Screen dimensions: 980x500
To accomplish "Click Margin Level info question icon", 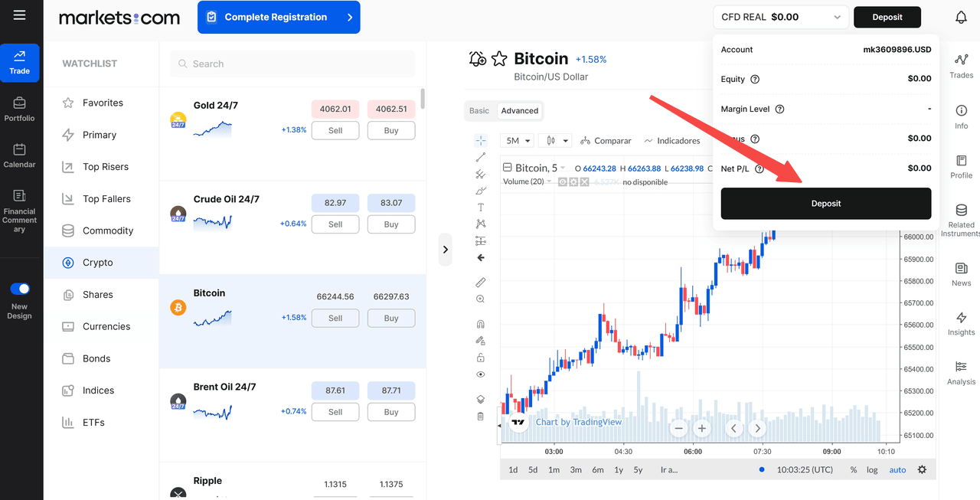I will (x=779, y=109).
